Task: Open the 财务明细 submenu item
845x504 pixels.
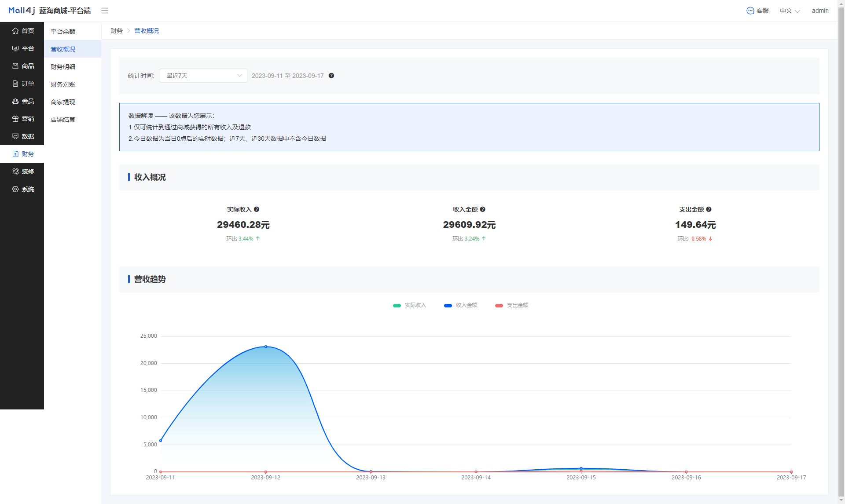Action: click(x=73, y=67)
